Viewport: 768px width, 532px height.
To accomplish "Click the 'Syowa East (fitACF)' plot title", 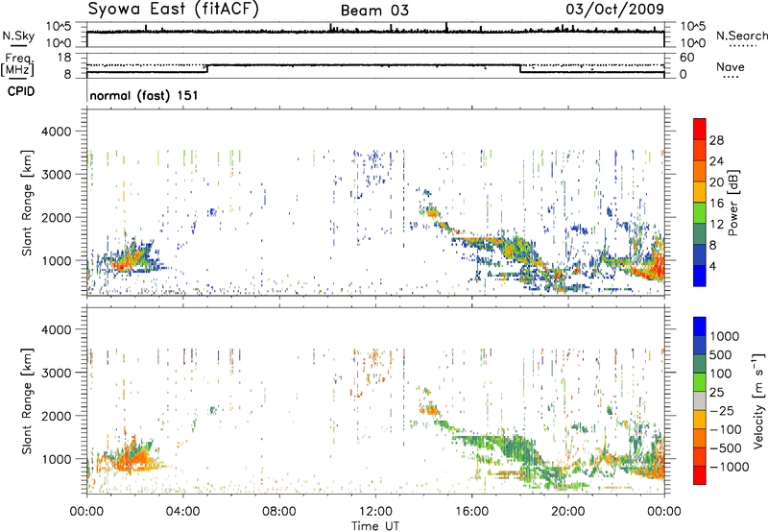I will [x=174, y=10].
